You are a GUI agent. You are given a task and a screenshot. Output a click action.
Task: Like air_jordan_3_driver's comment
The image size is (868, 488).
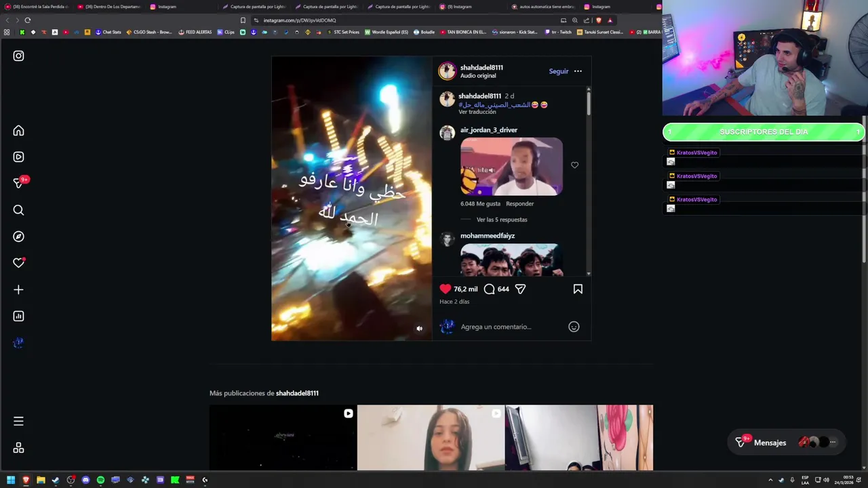pyautogui.click(x=574, y=165)
